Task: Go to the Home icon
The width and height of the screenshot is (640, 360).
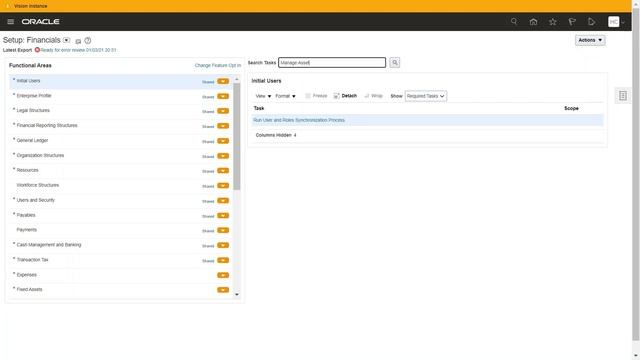Action: (533, 22)
